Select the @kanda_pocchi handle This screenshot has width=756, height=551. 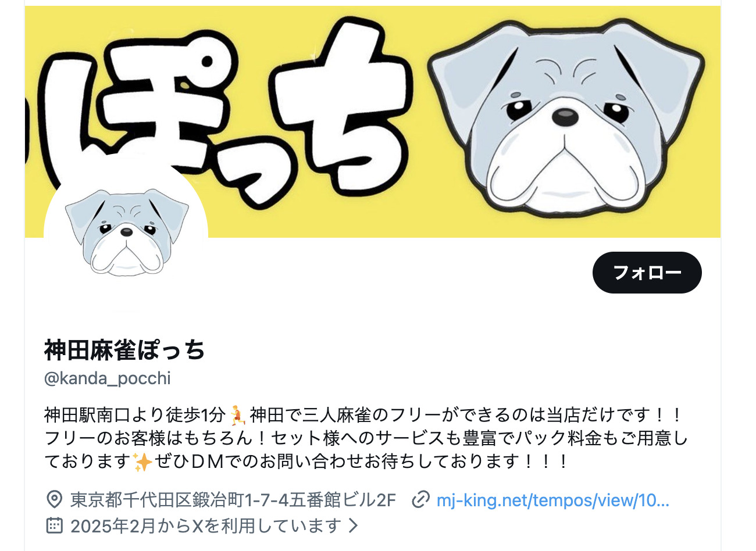(108, 378)
